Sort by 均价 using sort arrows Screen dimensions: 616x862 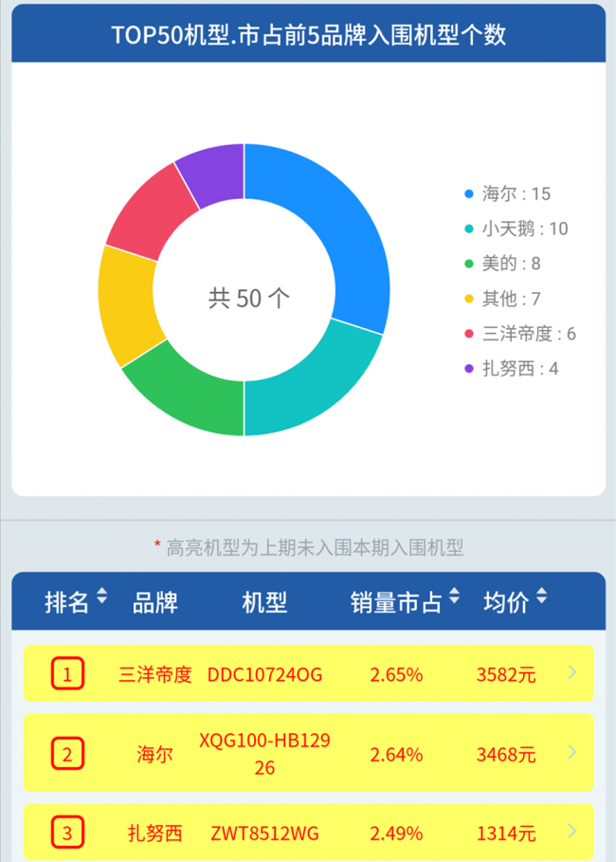click(542, 596)
